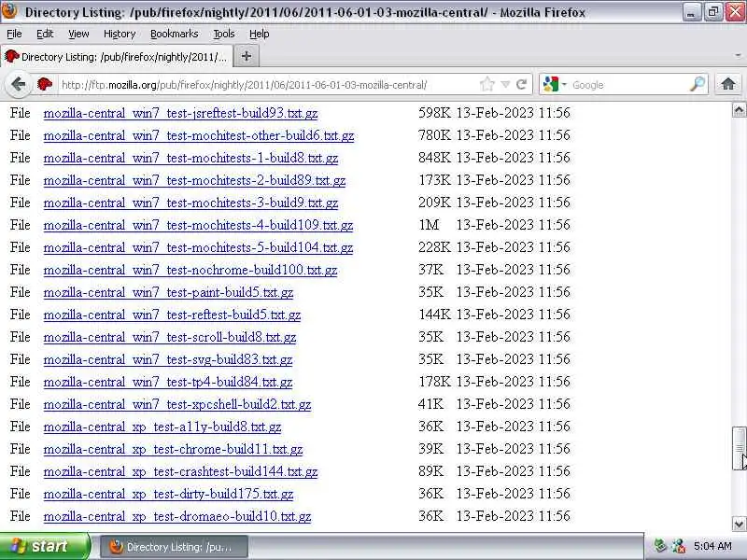
Task: Bookmark this page with the star icon
Action: [x=486, y=85]
